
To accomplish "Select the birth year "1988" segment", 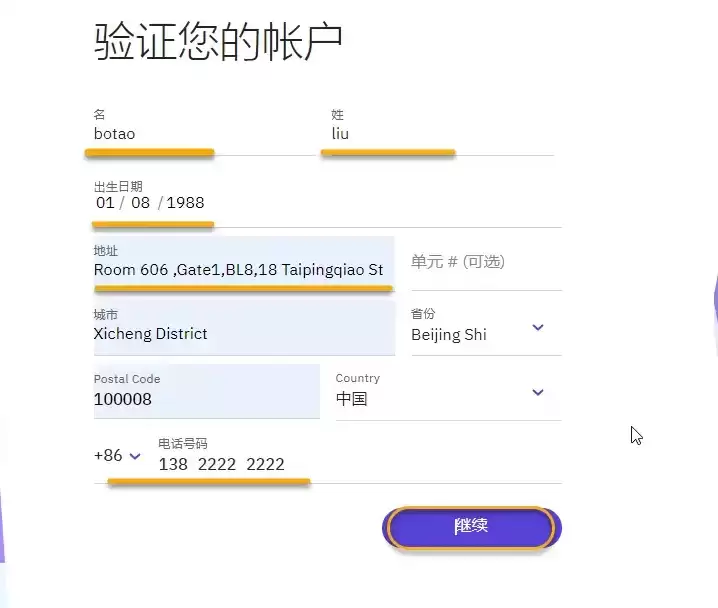I will click(185, 203).
